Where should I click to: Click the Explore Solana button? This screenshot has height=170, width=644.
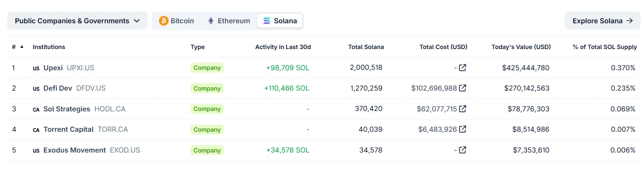tap(602, 21)
